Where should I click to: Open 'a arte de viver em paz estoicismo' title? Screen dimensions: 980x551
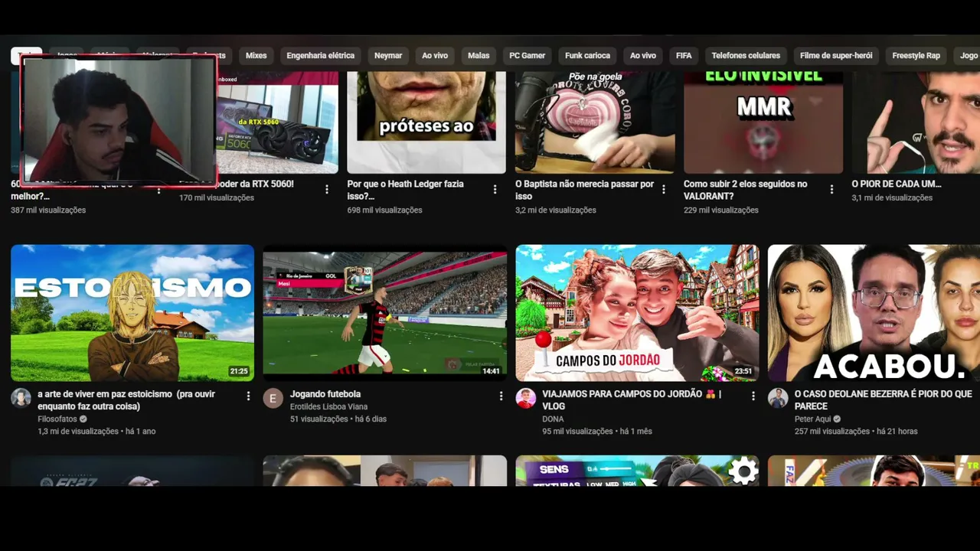click(x=126, y=400)
